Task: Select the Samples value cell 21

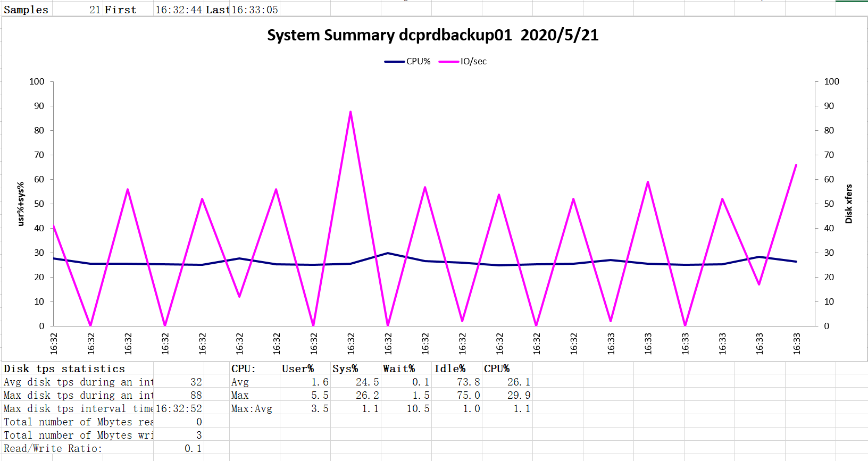Action: click(x=77, y=10)
